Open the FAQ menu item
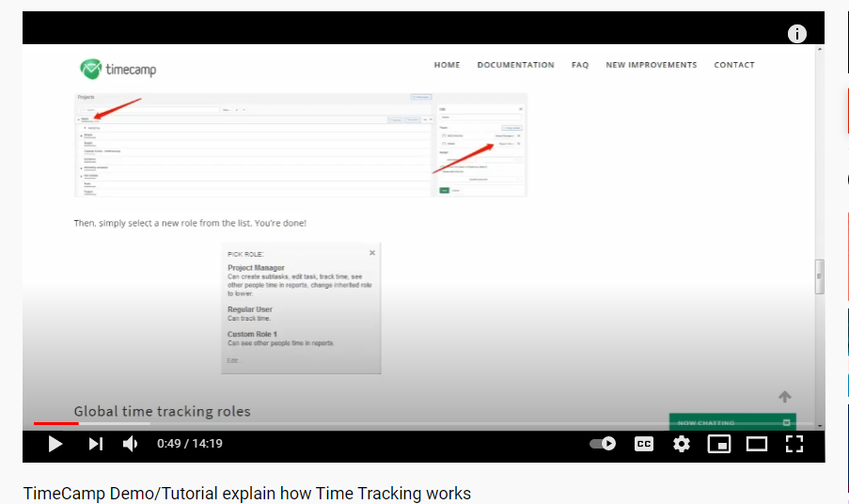Image resolution: width=849 pixels, height=504 pixels. pos(580,65)
